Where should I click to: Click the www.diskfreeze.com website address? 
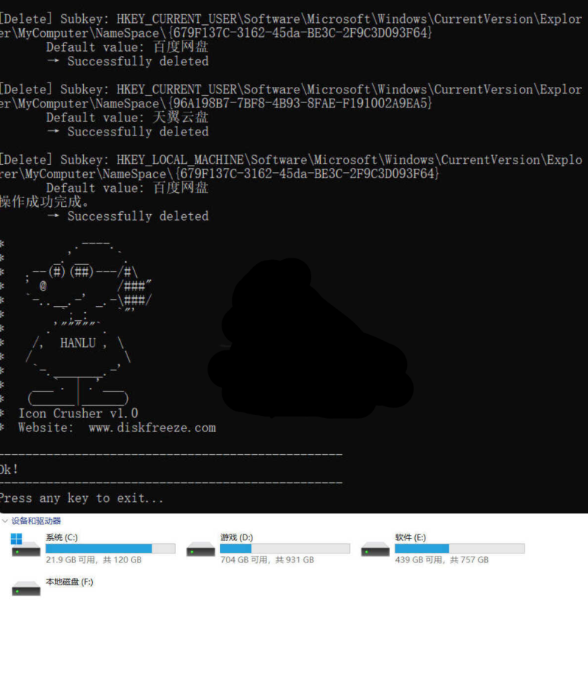[152, 428]
